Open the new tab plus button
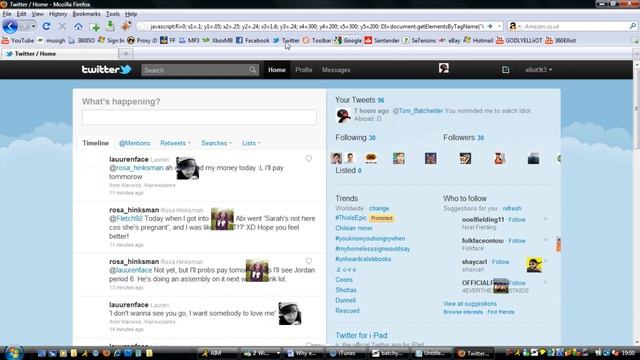Viewport: 640px width, 360px height. coord(126,53)
